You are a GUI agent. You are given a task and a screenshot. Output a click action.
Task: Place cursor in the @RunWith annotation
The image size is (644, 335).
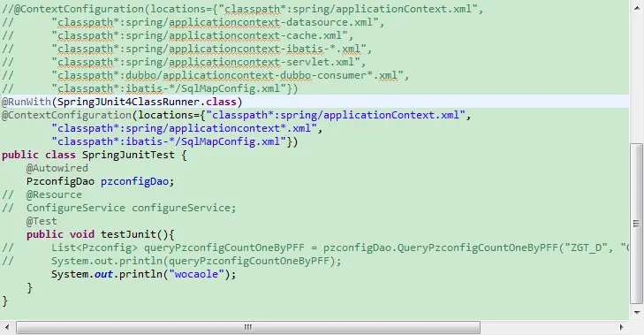pos(27,102)
